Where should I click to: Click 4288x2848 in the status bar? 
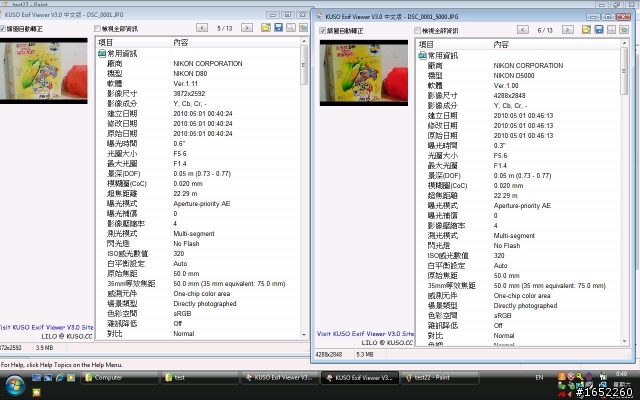click(329, 355)
